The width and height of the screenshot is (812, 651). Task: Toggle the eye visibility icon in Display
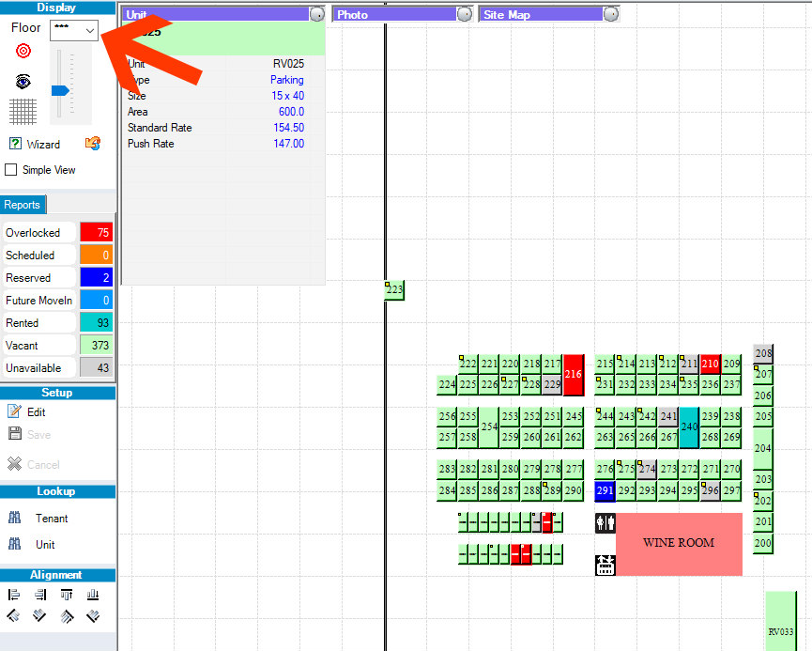[23, 82]
